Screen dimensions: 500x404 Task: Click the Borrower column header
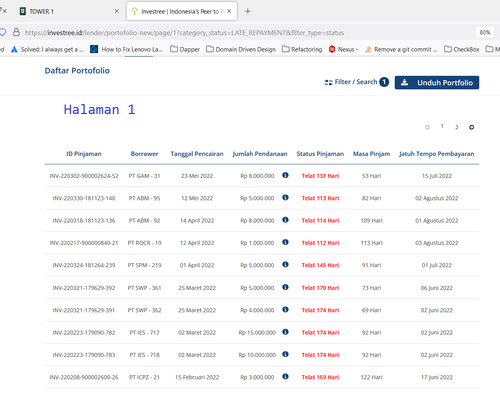coord(144,154)
